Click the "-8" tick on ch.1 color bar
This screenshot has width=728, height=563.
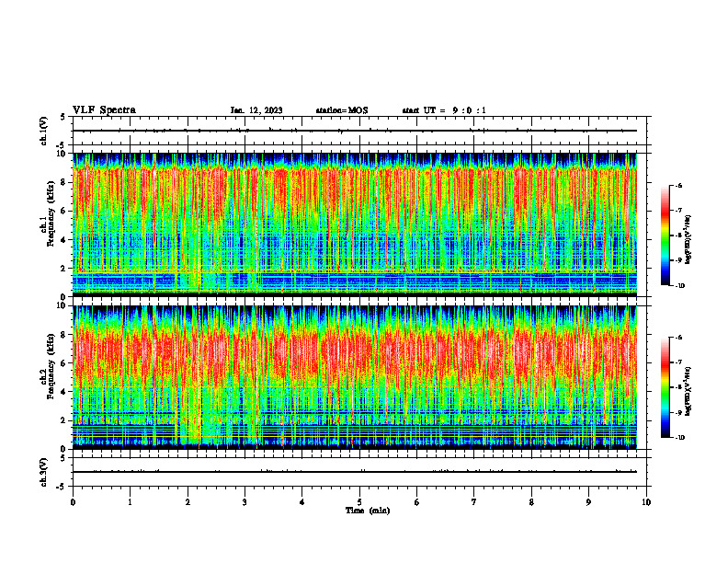tap(678, 236)
